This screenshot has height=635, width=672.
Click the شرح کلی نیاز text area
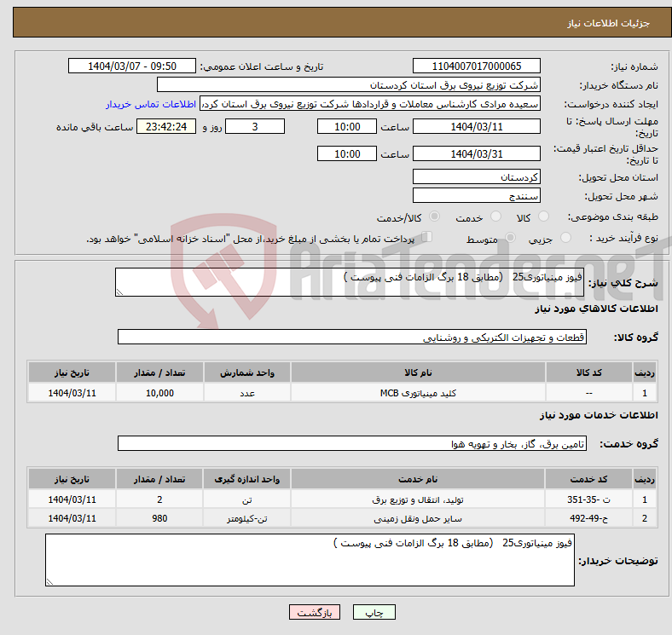click(350, 282)
